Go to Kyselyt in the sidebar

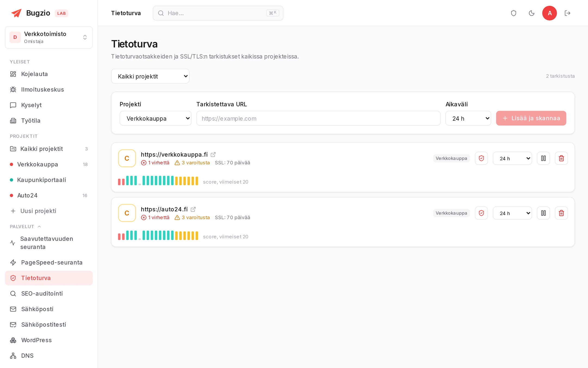(49, 105)
